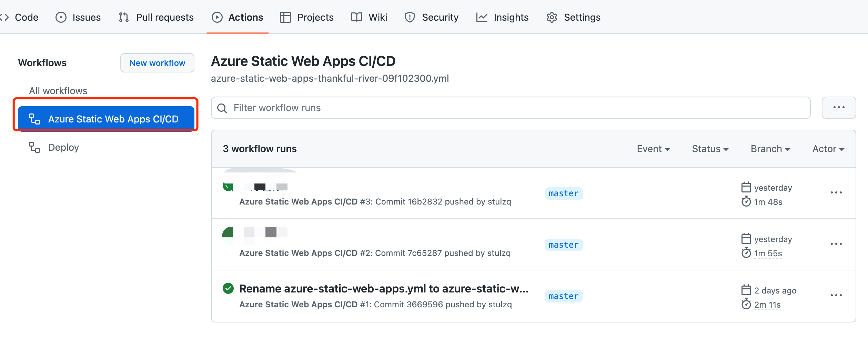Click the Actions play icon
Image resolution: width=868 pixels, height=338 pixels.
pos(217,17)
